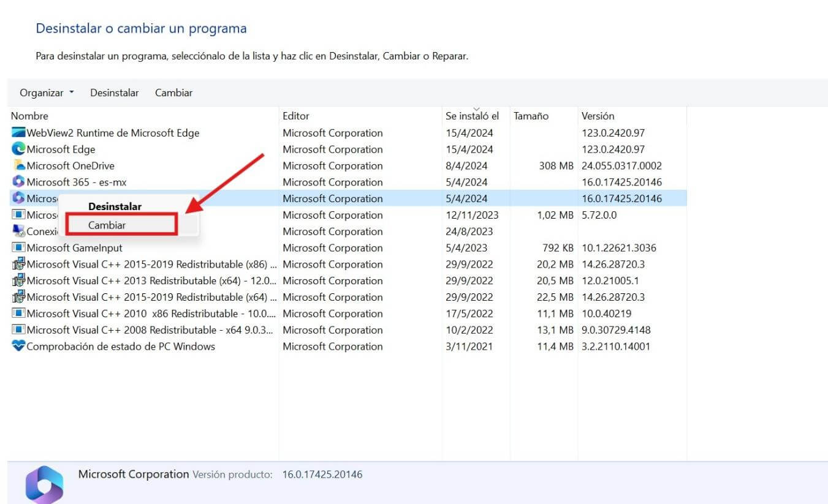
Task: Click the Visual C++ 2008 Redistributable icon
Action: 17,329
